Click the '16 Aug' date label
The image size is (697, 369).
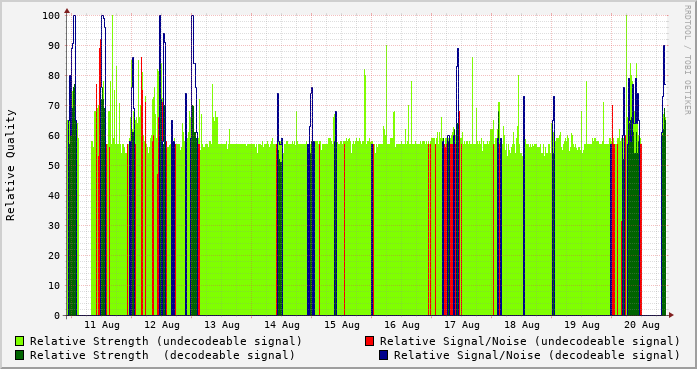point(402,325)
